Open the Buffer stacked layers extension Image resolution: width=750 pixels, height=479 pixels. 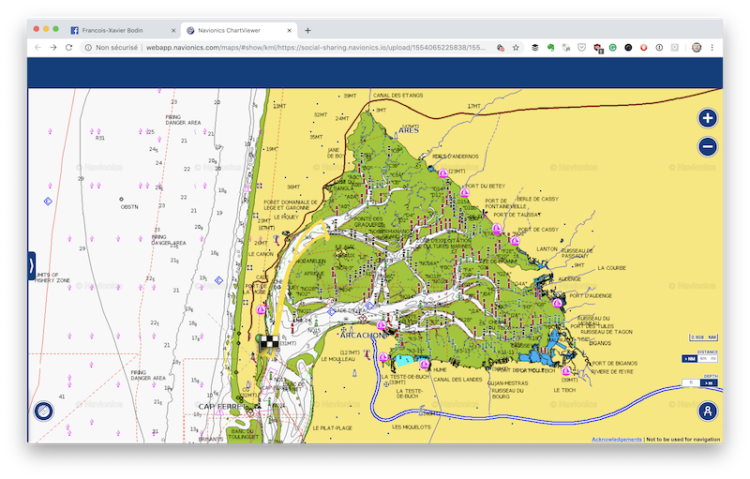coord(535,47)
